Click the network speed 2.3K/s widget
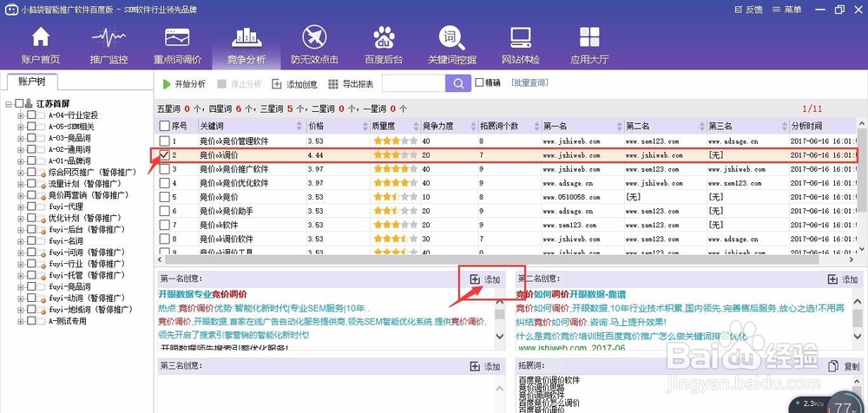Image resolution: width=868 pixels, height=413 pixels. [809, 403]
